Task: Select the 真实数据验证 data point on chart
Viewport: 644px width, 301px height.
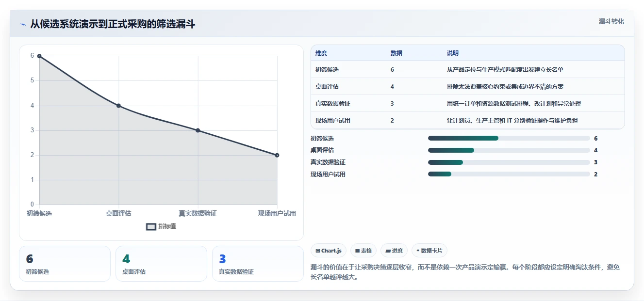Action: pyautogui.click(x=198, y=130)
